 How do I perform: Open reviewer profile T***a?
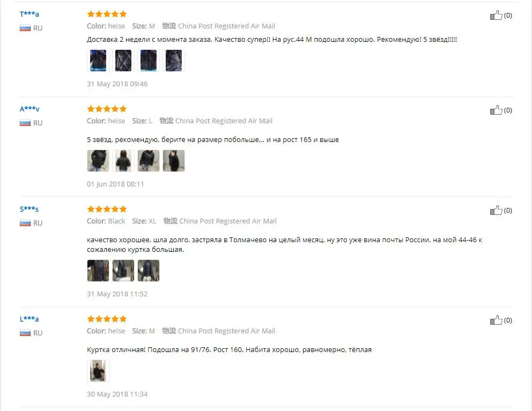point(29,14)
